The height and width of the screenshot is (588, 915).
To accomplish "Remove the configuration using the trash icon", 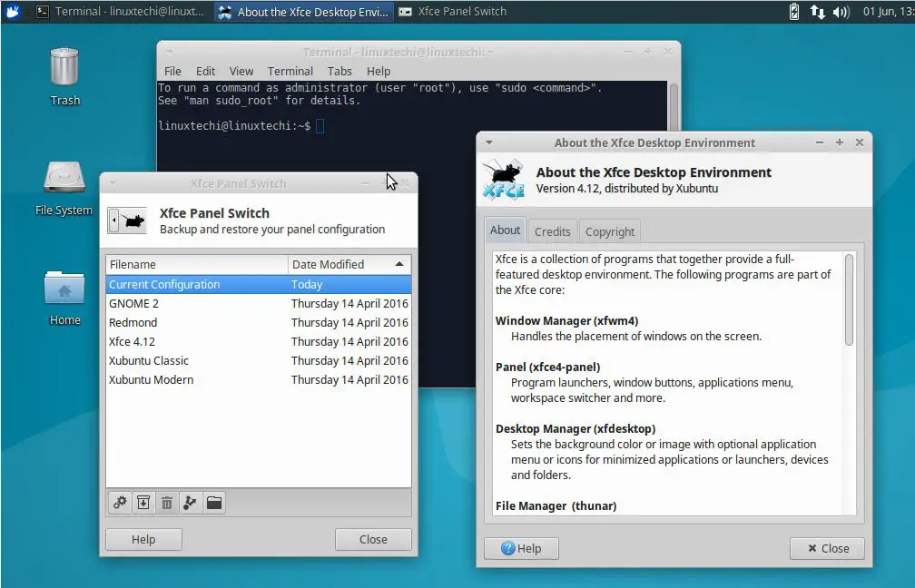I will pyautogui.click(x=167, y=503).
